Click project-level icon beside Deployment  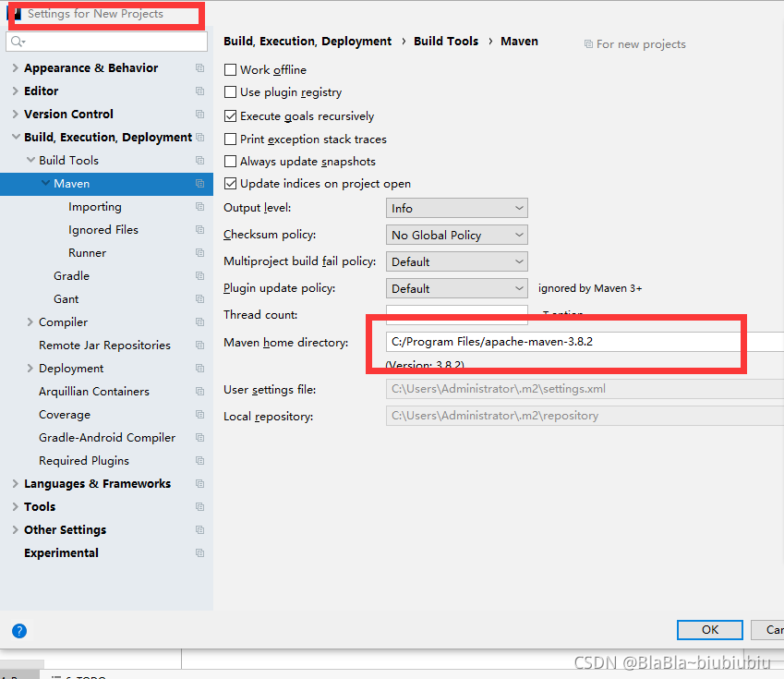tap(200, 369)
